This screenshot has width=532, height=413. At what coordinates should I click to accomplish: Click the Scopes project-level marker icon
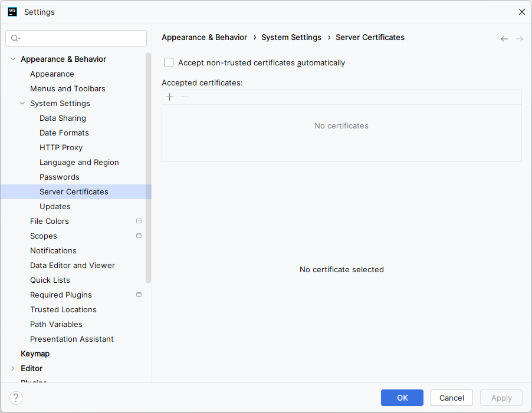pyautogui.click(x=139, y=236)
